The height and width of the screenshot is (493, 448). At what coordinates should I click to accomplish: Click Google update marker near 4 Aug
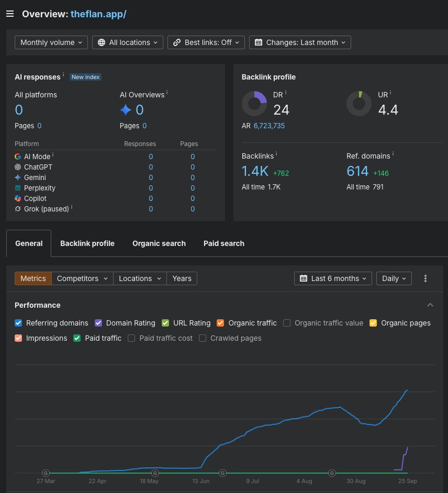(x=332, y=473)
